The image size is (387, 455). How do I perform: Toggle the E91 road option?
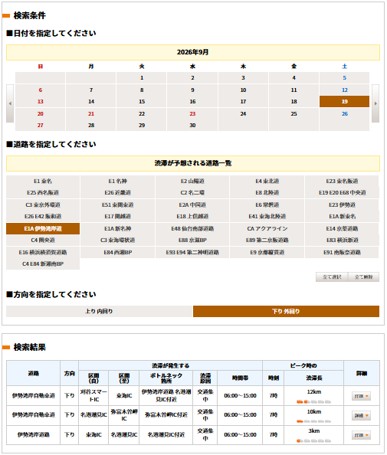click(342, 252)
